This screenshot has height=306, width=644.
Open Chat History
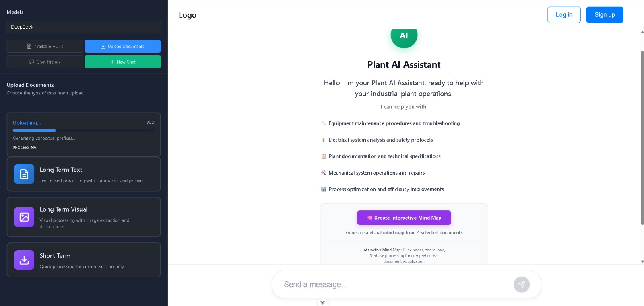point(45,62)
